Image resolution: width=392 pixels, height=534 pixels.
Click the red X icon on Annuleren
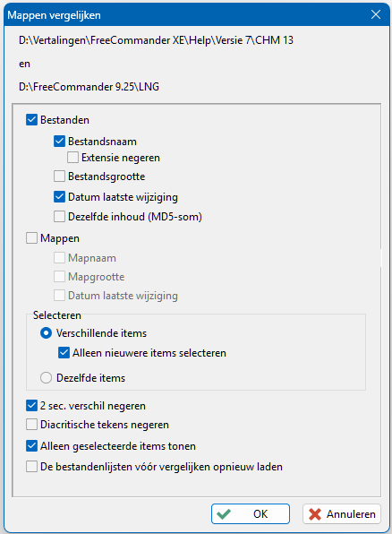tap(315, 514)
